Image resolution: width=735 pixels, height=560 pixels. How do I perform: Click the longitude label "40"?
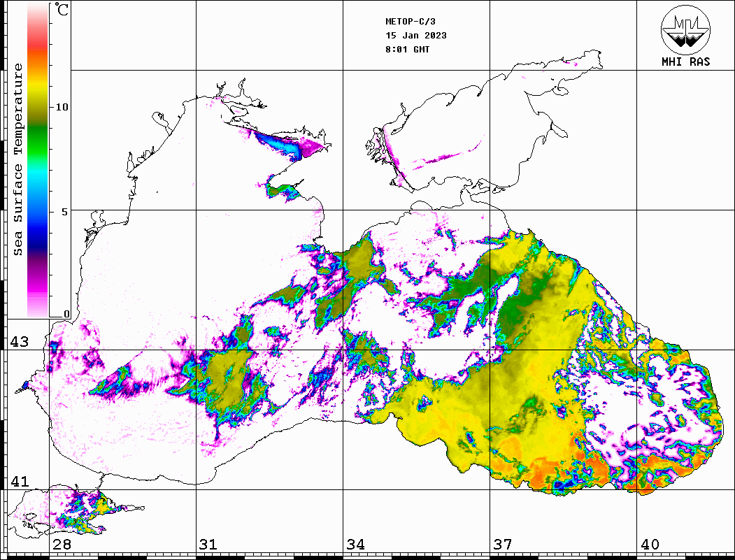click(x=650, y=545)
